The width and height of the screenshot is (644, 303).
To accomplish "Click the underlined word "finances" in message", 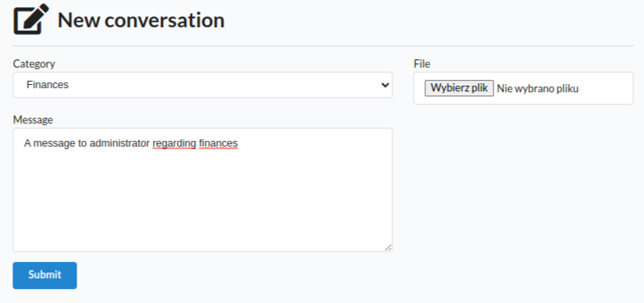I will (219, 143).
